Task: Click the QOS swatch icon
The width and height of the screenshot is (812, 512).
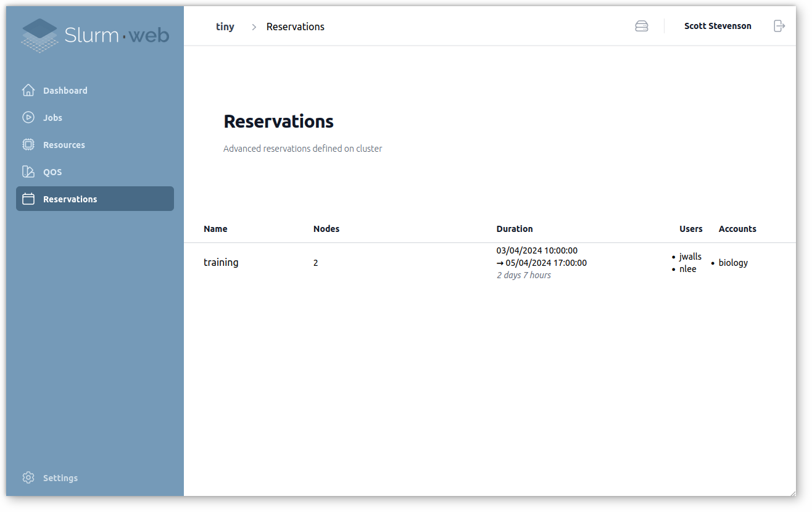Action: pos(28,172)
